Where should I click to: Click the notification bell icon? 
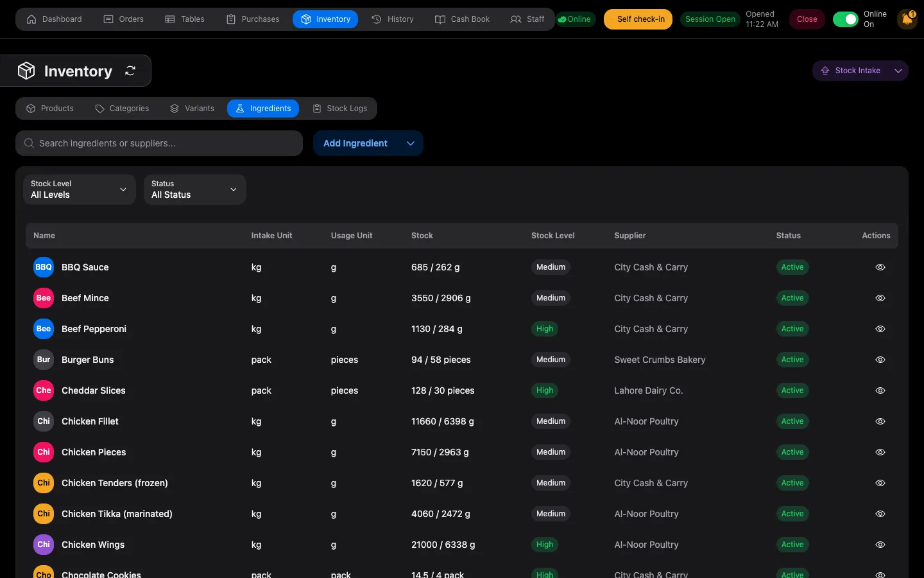point(907,19)
